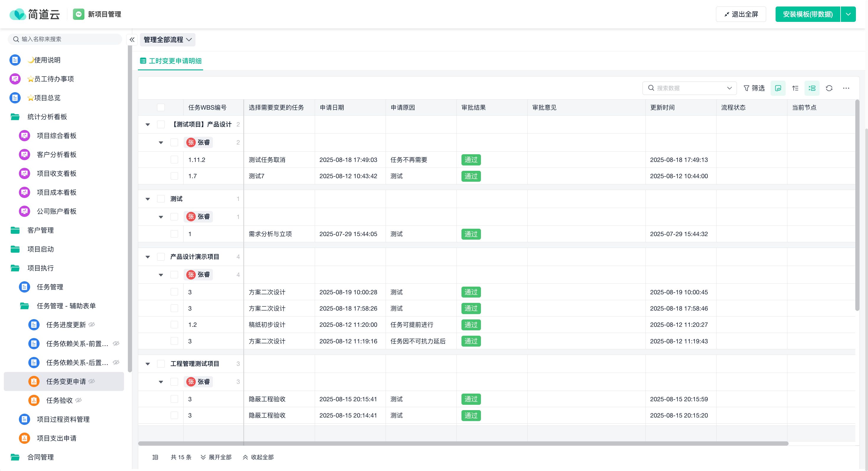Image resolution: width=868 pixels, height=471 pixels.
Task: Collapse the left sidebar panel
Action: click(x=132, y=39)
